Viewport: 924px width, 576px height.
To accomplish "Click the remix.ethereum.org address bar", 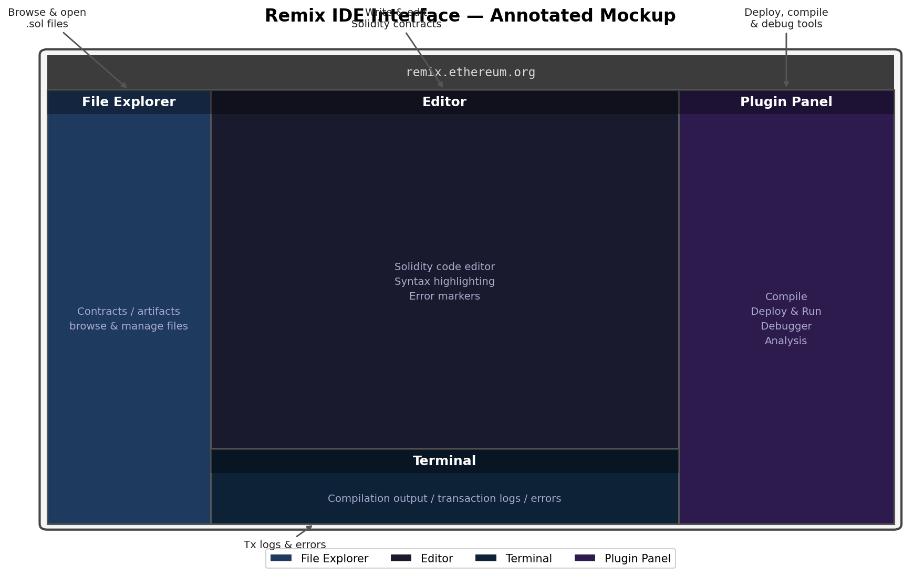I will (471, 72).
